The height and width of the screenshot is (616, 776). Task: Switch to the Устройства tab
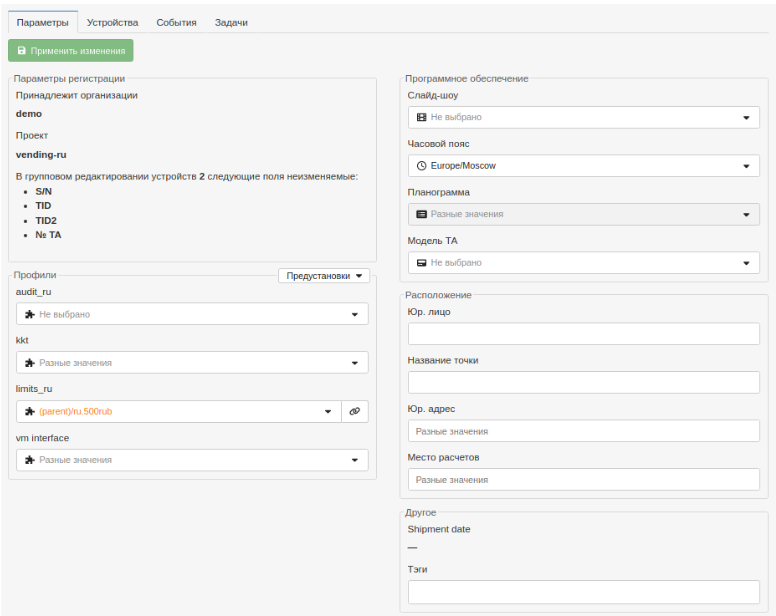pos(112,22)
